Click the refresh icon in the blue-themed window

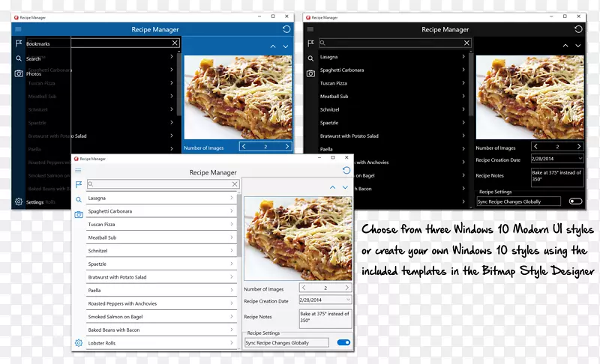click(x=286, y=29)
